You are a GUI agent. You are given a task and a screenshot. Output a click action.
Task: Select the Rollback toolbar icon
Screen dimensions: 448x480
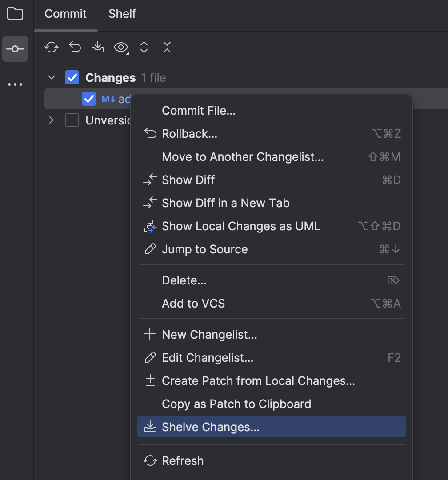coord(74,47)
